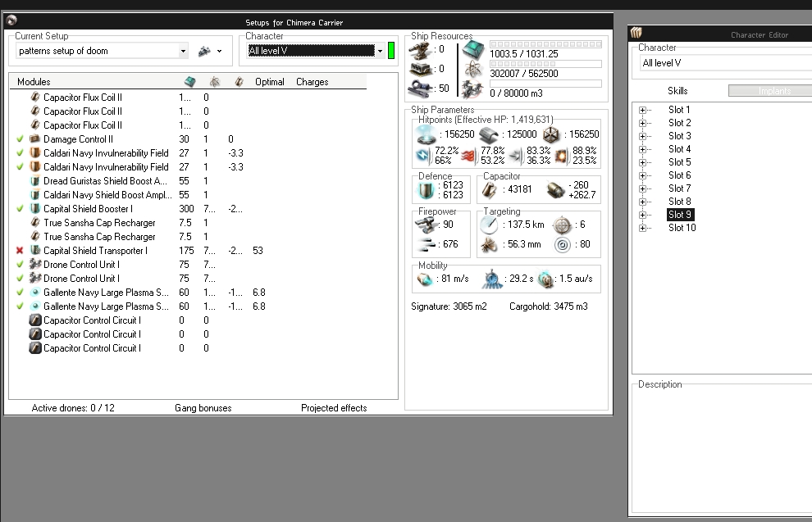This screenshot has width=812, height=522.
Task: Click the align time icon showing 29.2 s
Action: point(492,279)
